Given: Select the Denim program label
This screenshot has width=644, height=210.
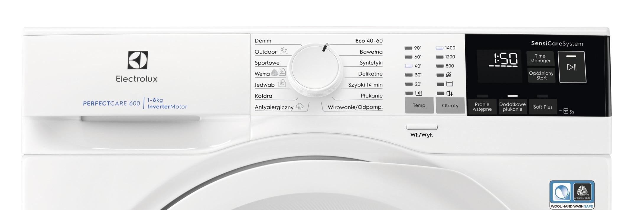Looking at the screenshot, I should [x=263, y=41].
